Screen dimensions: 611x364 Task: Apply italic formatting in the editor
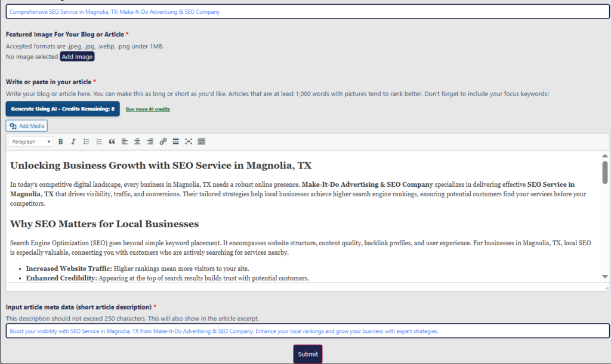(x=73, y=141)
